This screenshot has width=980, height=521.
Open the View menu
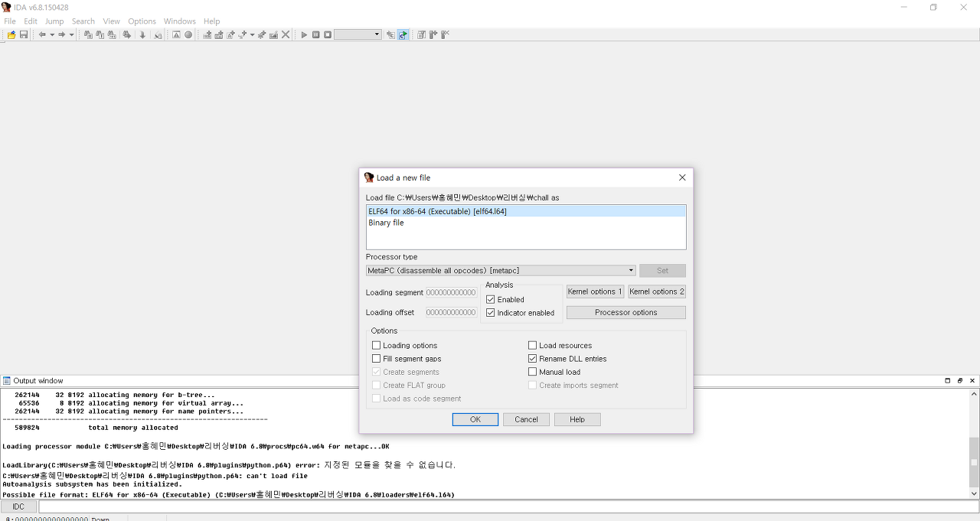pos(112,21)
